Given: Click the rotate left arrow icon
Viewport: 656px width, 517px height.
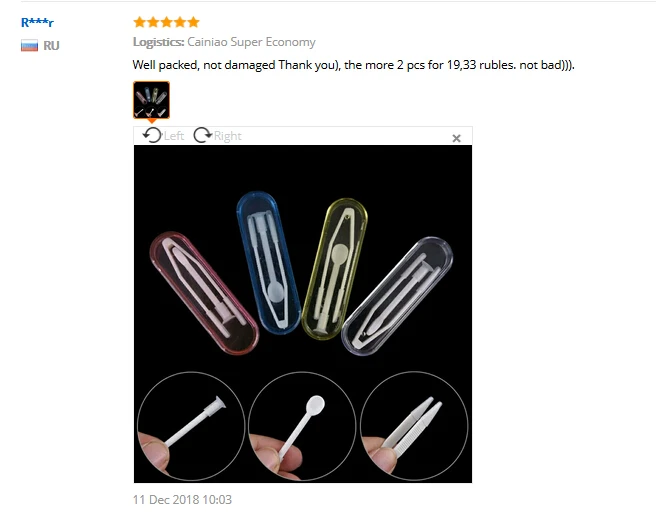Looking at the screenshot, I should coord(152,136).
